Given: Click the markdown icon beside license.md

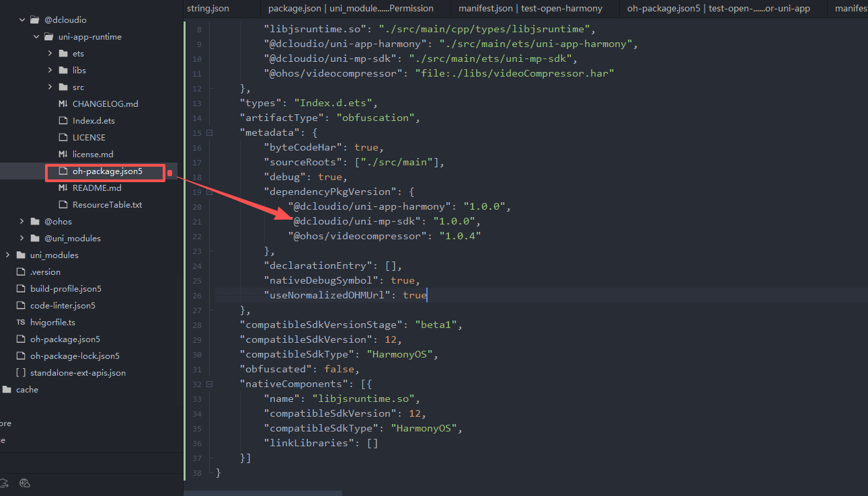Looking at the screenshot, I should point(63,154).
